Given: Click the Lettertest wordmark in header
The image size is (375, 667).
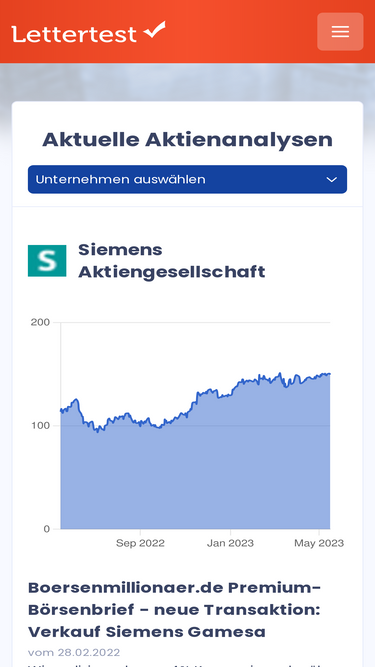Looking at the screenshot, I should (x=74, y=34).
